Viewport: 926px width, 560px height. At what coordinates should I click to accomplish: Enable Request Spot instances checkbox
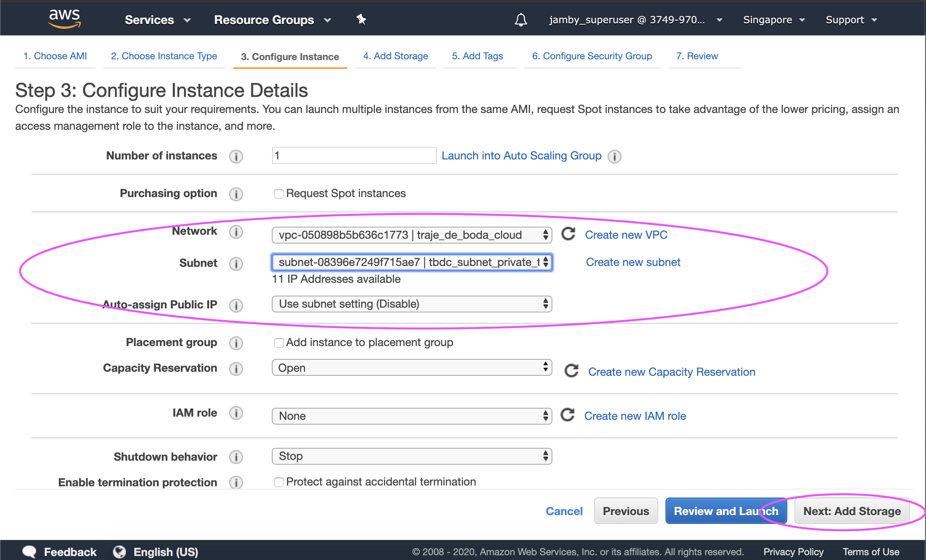click(279, 194)
